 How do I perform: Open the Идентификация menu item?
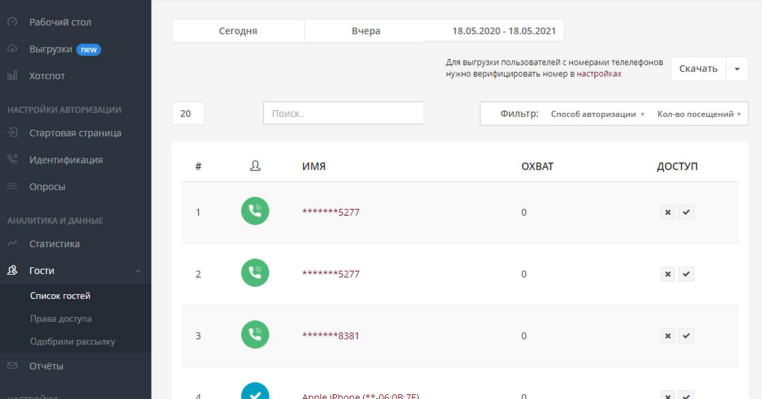[x=66, y=160]
